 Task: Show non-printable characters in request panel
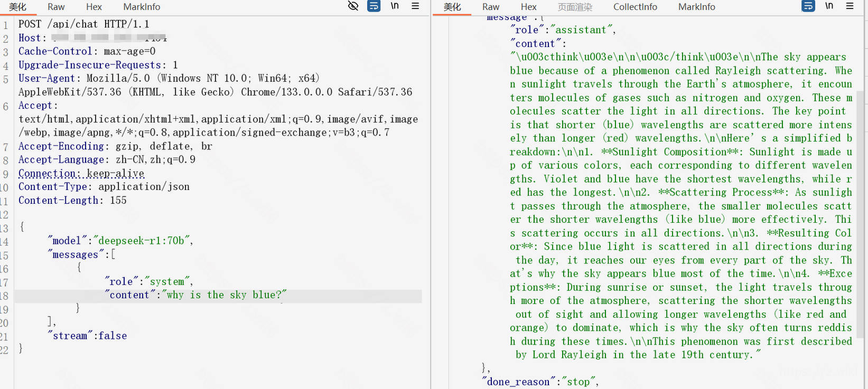[395, 6]
